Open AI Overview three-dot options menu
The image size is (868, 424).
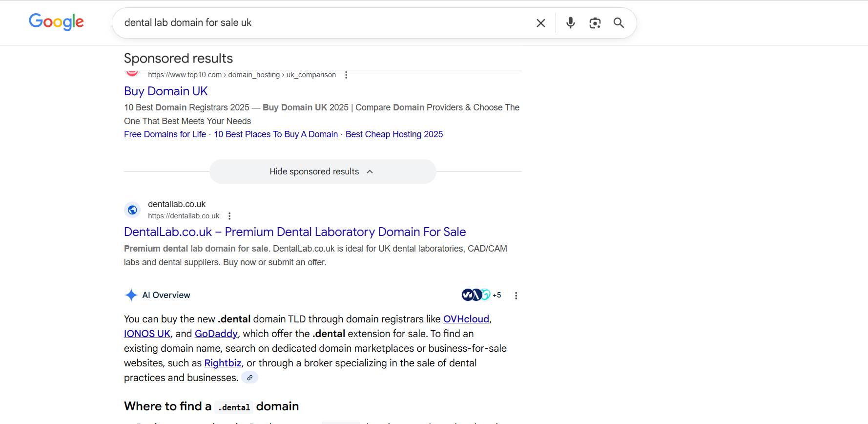(x=516, y=296)
